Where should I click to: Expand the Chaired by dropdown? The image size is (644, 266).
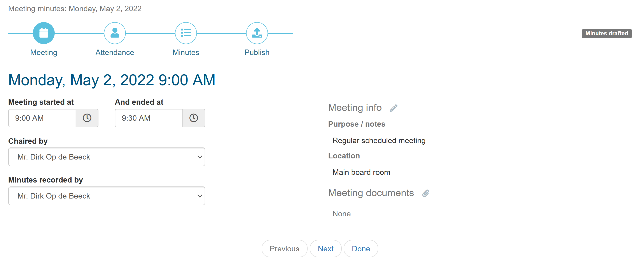[x=107, y=157]
